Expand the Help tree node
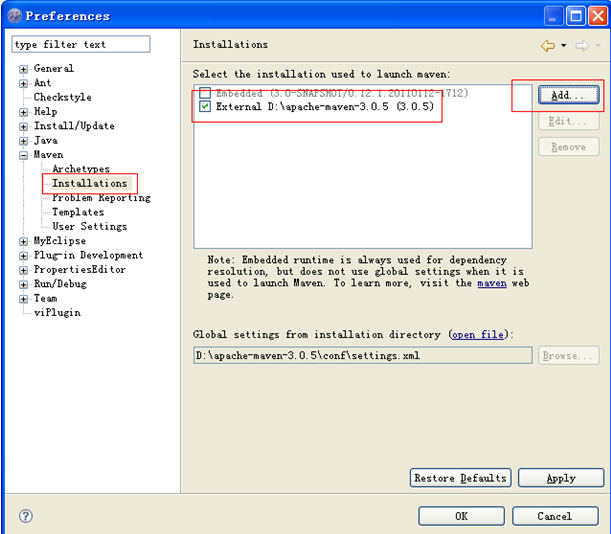 point(23,112)
